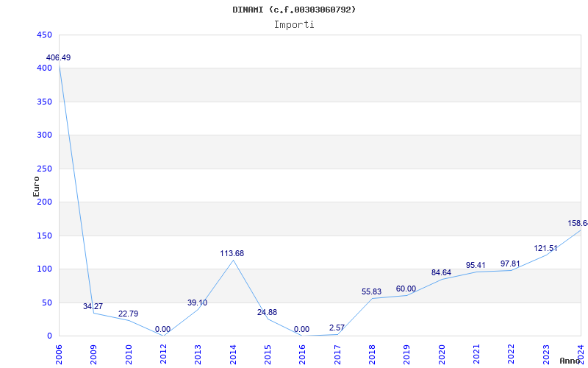Click the 2021 x-axis year label

pyautogui.click(x=476, y=355)
